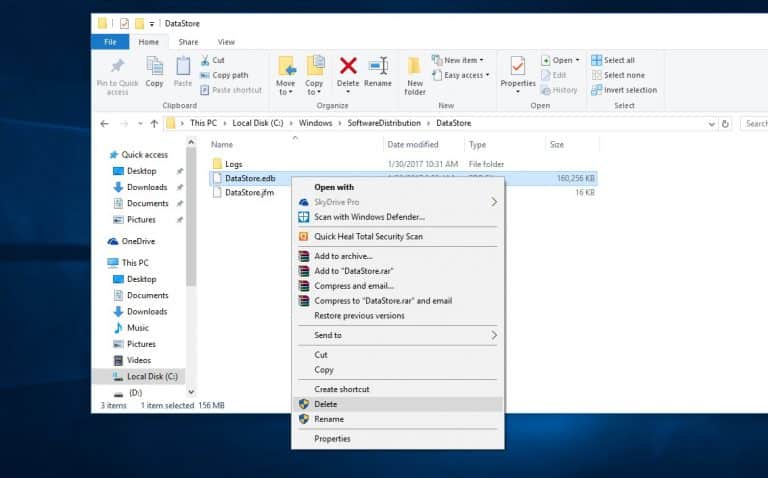
Task: Select Local Disk (C:) in navigation pane
Action: [152, 376]
